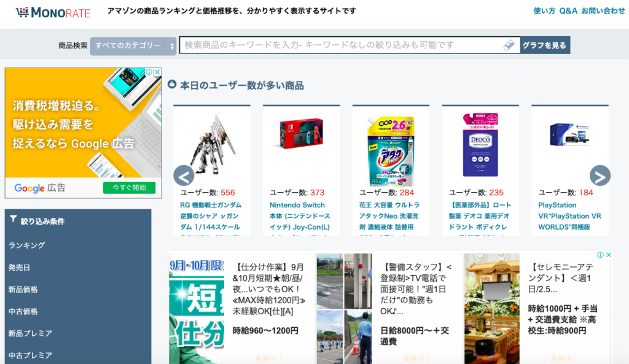Select 新品プレミア filter in sidebar

click(31, 333)
